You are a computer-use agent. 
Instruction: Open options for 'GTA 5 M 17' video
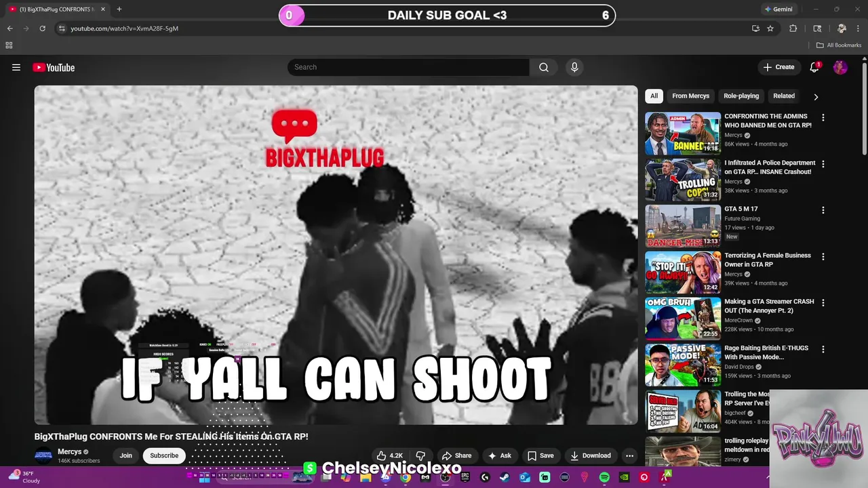click(x=823, y=210)
